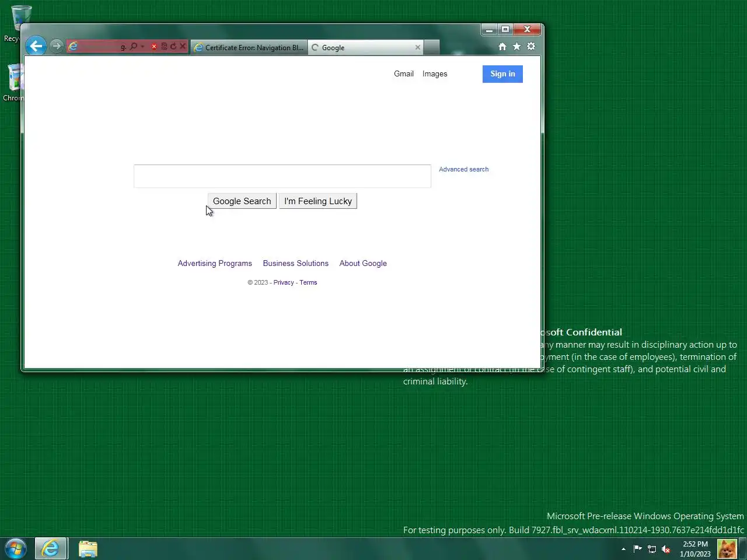
Task: Open the taskbar clock showing 2:52 PM
Action: coord(695,549)
